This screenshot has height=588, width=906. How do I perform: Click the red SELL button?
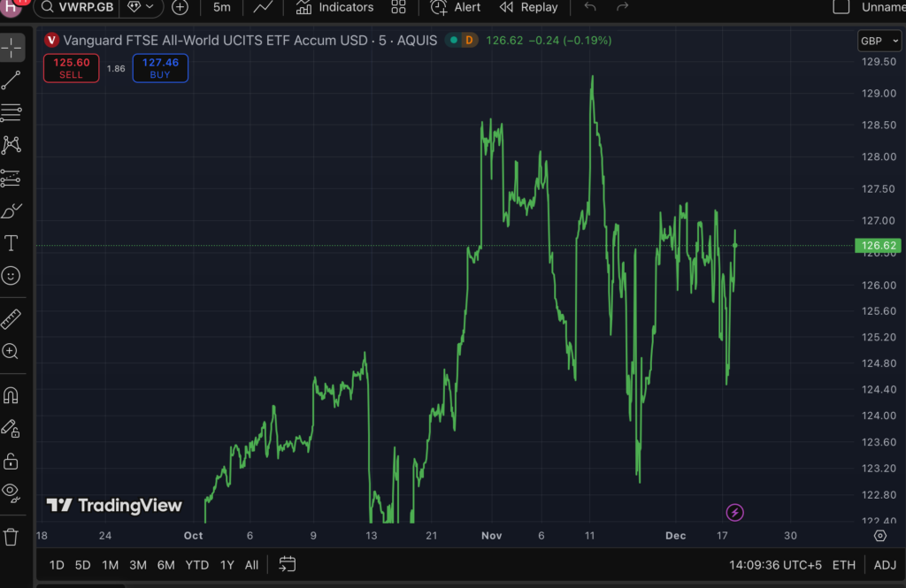[x=71, y=68]
